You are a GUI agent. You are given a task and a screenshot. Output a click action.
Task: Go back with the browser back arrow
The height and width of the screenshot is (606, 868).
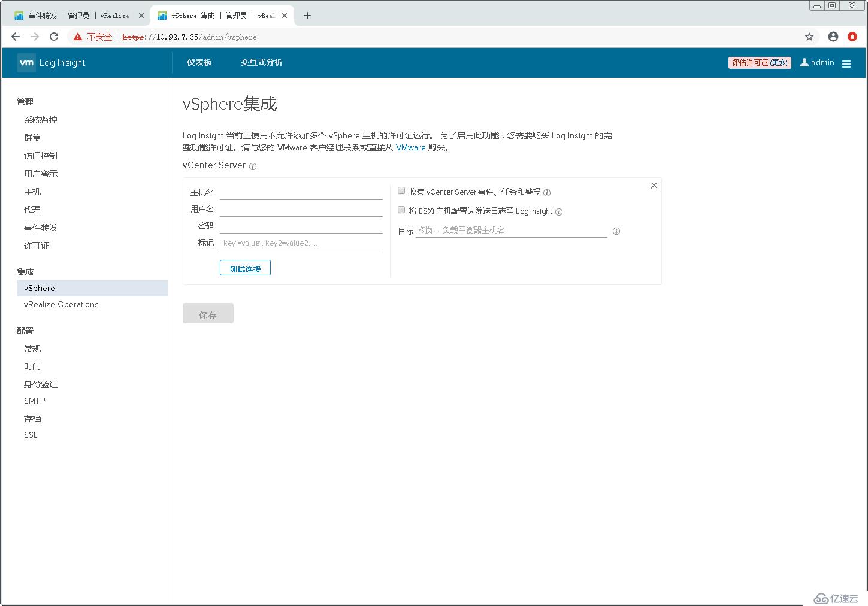click(16, 37)
